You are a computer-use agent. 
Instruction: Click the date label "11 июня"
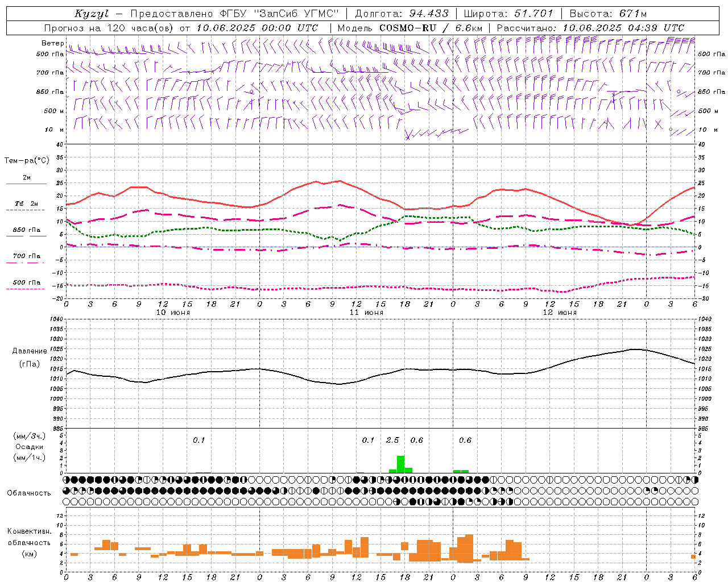coord(366,313)
